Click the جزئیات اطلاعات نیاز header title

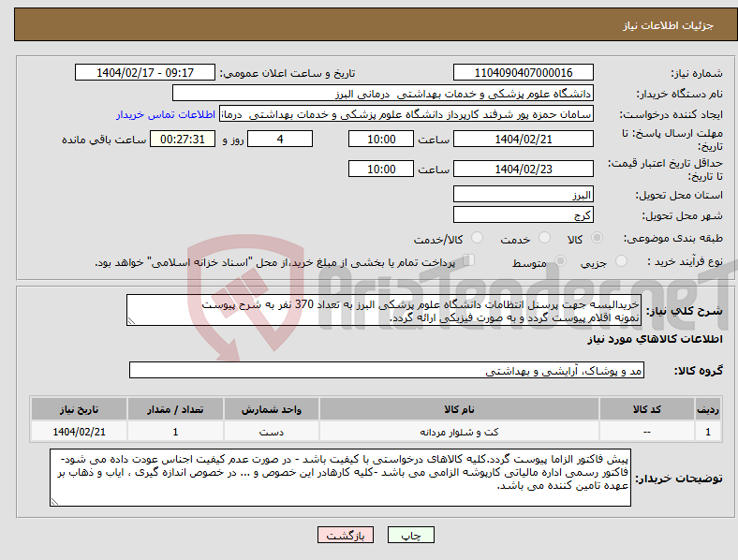point(669,25)
